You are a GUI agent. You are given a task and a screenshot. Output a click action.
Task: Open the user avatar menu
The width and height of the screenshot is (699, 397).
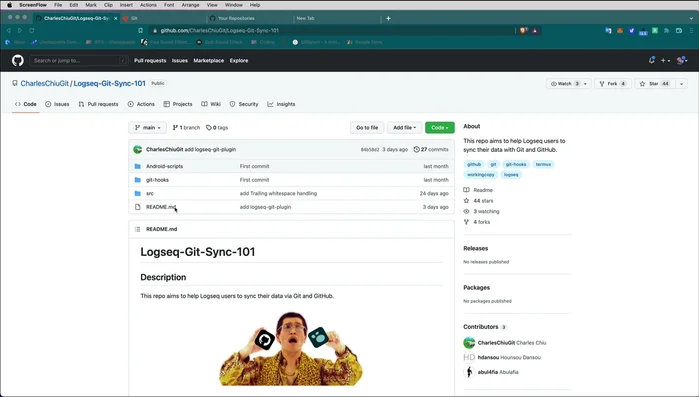[682, 60]
